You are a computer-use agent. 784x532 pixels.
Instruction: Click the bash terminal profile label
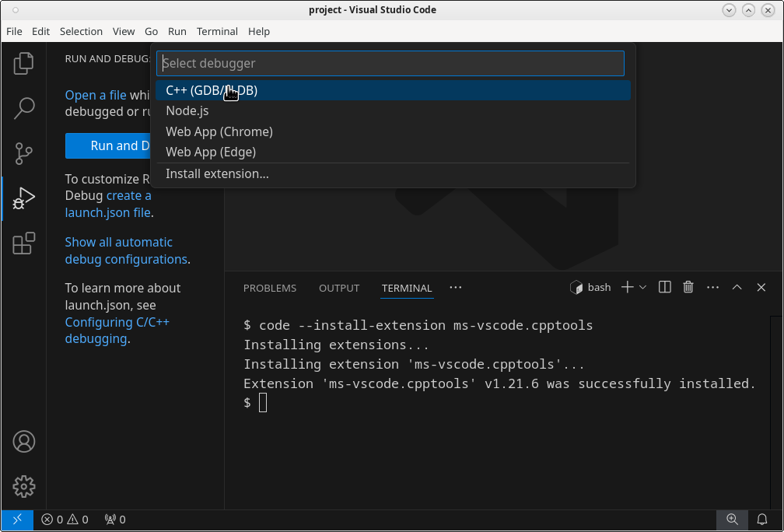(590, 288)
